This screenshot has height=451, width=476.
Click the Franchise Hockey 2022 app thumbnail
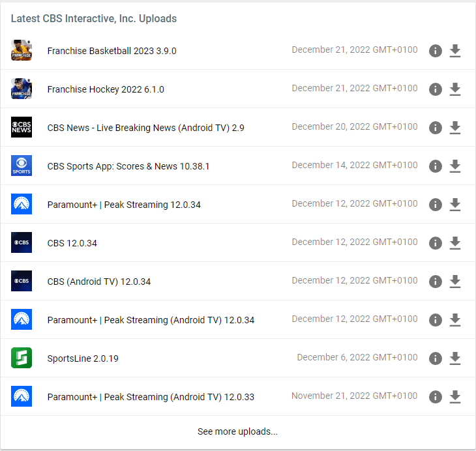click(x=22, y=89)
